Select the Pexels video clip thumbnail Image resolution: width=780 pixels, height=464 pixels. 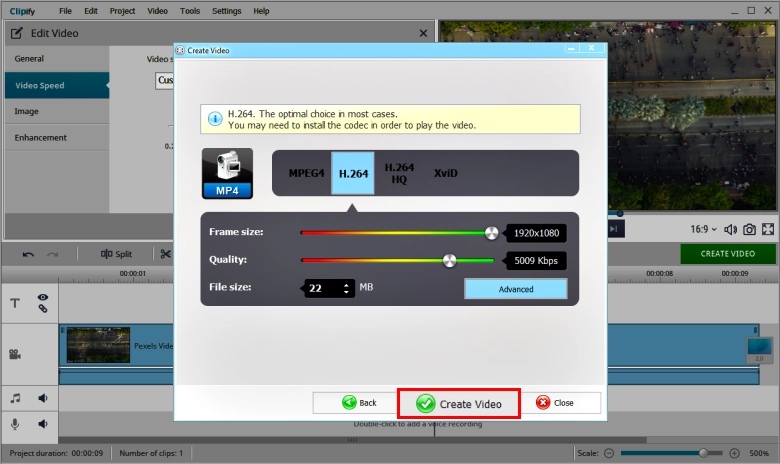coord(98,345)
